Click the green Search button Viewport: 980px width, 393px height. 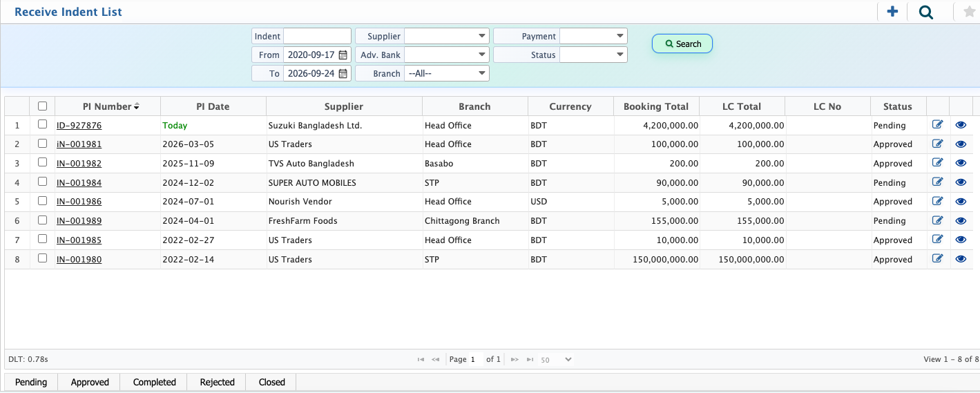[x=682, y=44]
